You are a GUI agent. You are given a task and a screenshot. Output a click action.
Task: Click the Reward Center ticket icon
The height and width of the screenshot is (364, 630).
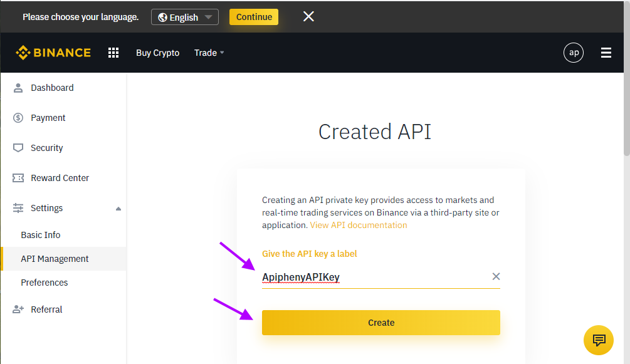click(x=18, y=178)
